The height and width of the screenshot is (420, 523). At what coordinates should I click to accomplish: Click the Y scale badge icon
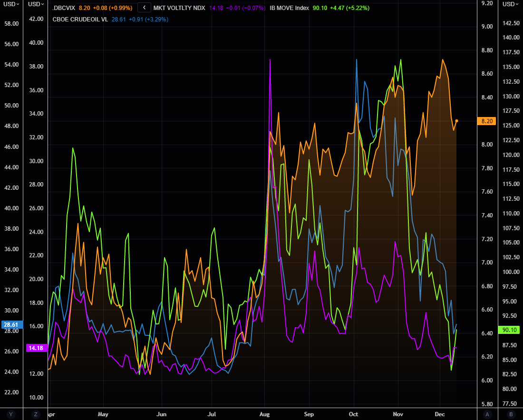pos(11,414)
